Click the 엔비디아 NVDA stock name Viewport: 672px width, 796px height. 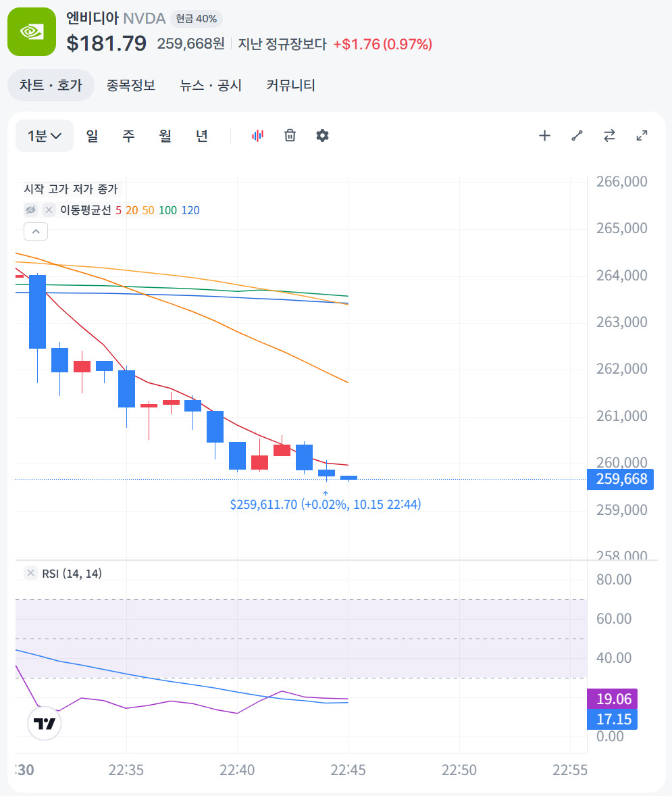(x=115, y=18)
